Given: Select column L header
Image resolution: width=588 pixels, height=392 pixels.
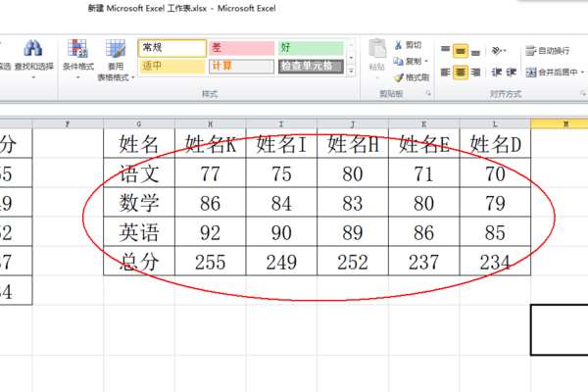Looking at the screenshot, I should (x=495, y=123).
